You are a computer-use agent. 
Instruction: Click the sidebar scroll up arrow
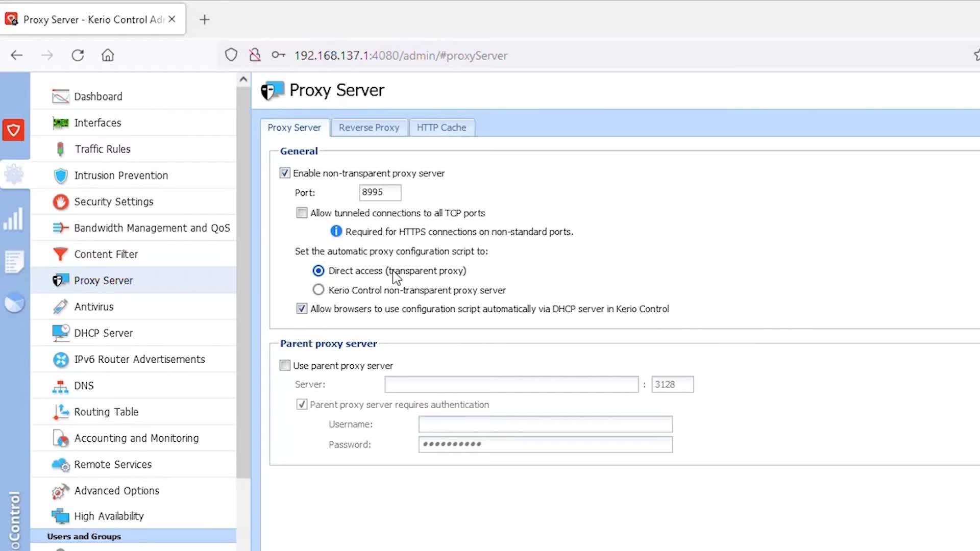click(x=243, y=79)
